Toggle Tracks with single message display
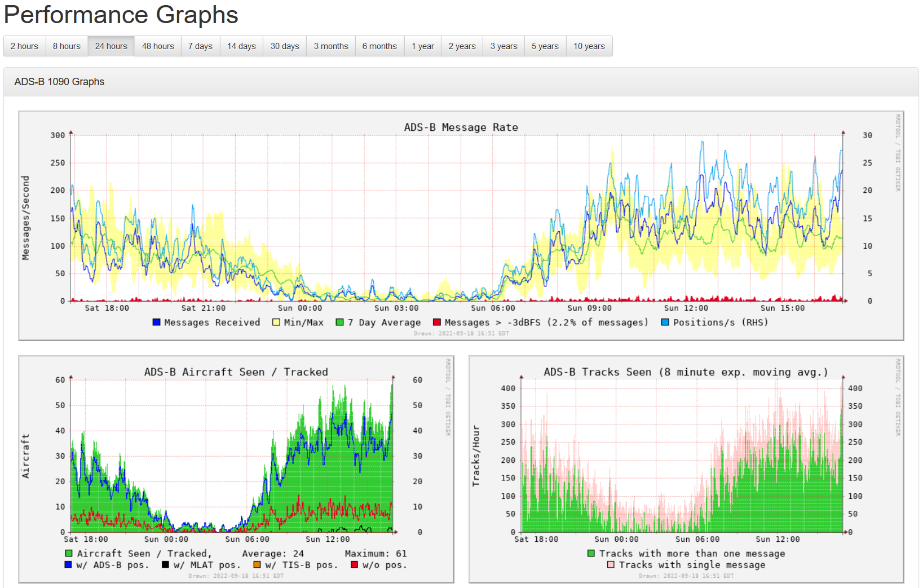 tap(611, 564)
